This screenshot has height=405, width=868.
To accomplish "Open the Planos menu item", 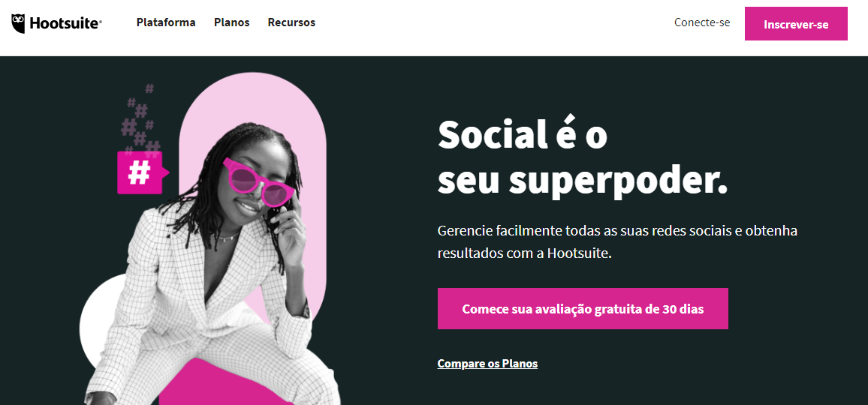I will tap(232, 22).
